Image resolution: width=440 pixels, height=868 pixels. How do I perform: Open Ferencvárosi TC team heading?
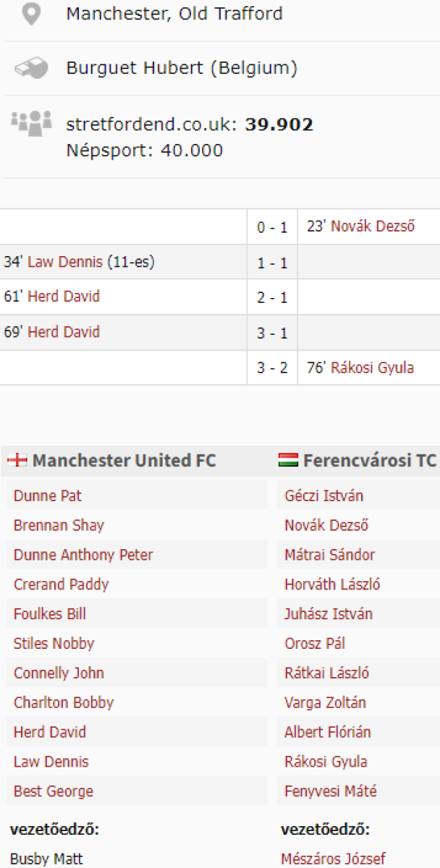369,461
